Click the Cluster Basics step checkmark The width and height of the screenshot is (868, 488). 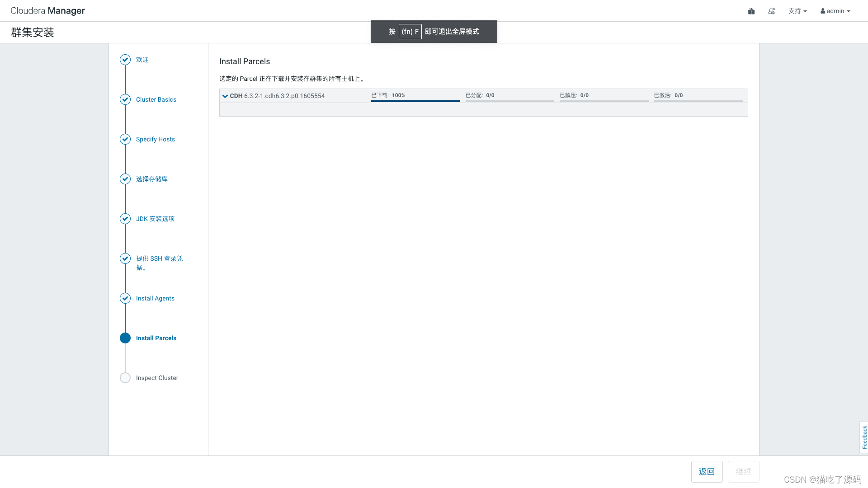coord(125,99)
